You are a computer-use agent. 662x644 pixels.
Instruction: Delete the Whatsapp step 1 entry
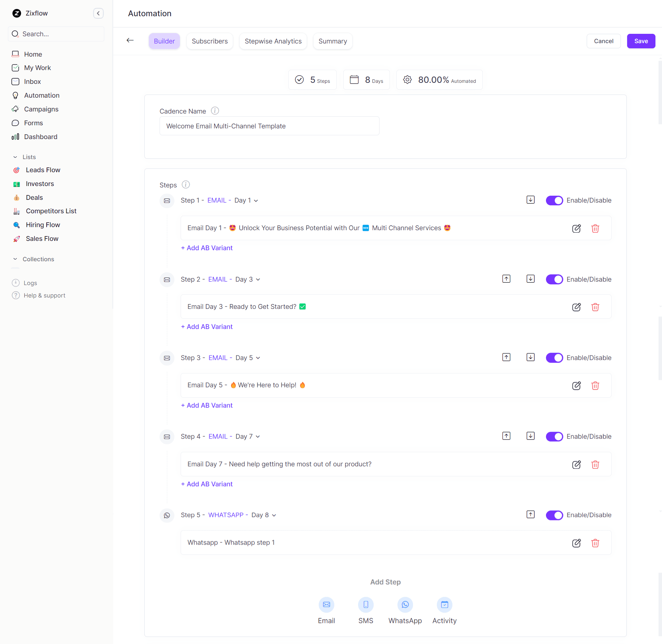click(x=595, y=543)
